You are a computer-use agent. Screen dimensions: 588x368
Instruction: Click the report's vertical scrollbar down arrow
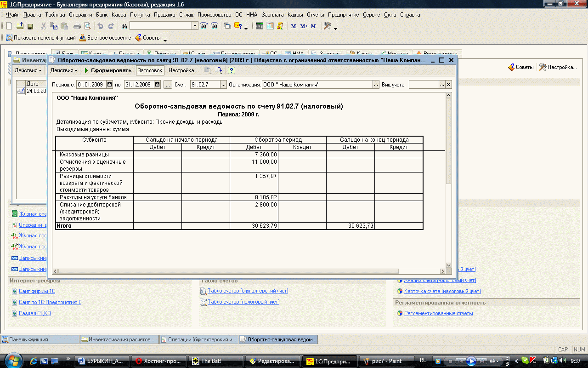[449, 265]
